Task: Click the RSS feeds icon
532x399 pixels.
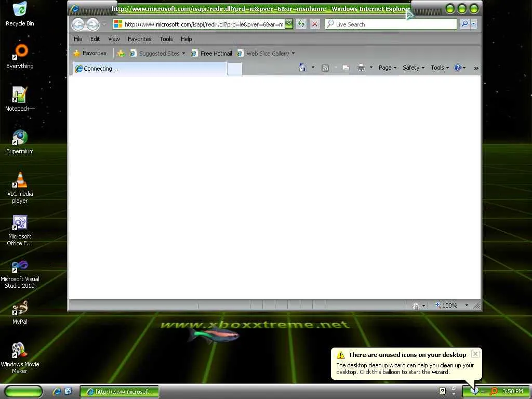Action: tap(325, 68)
